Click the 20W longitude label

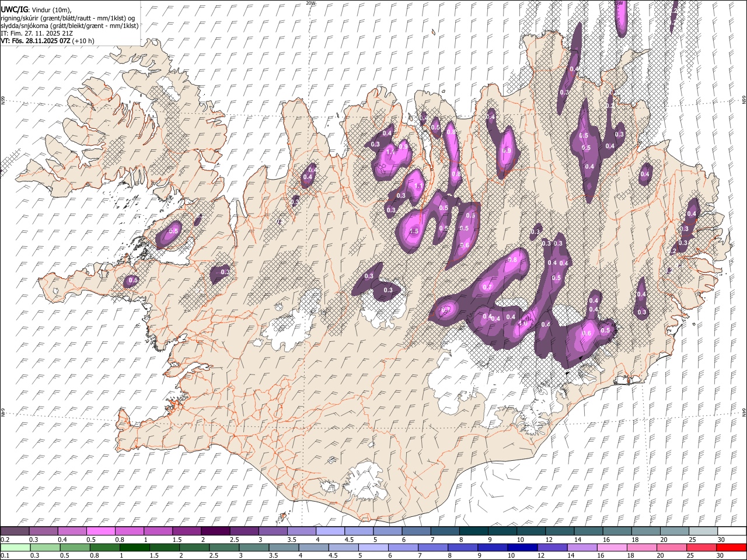tap(311, 3)
